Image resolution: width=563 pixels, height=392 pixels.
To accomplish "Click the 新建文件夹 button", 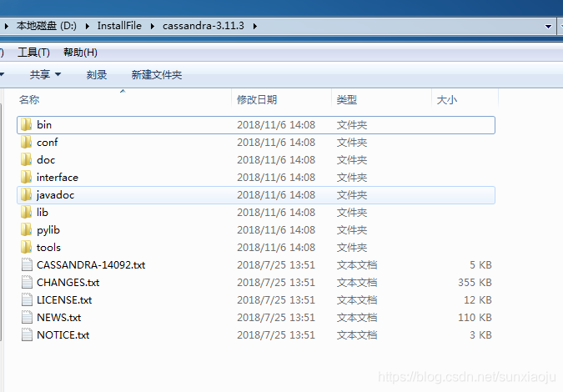I will tap(157, 75).
